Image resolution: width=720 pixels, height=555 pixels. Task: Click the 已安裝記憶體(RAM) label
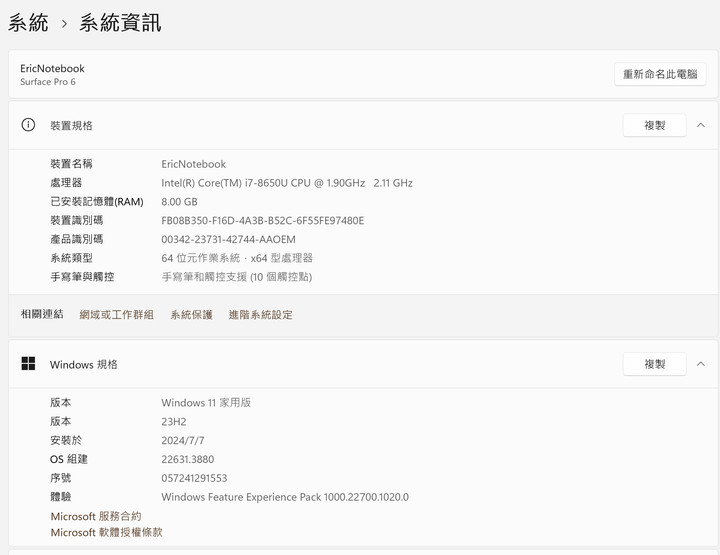pyautogui.click(x=96, y=202)
